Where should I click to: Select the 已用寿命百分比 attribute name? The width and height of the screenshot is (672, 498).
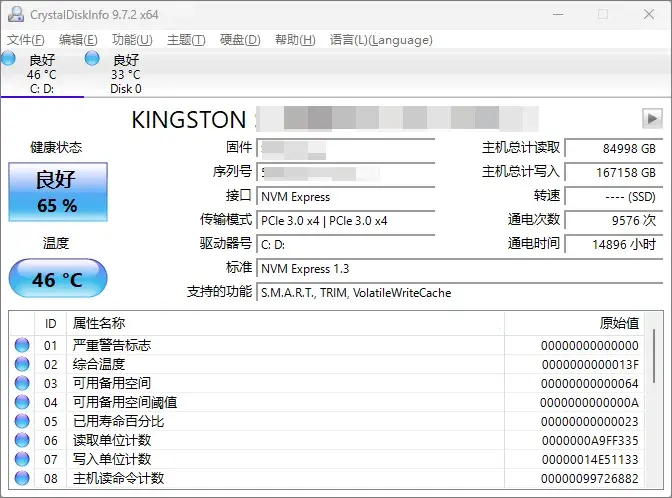click(118, 421)
